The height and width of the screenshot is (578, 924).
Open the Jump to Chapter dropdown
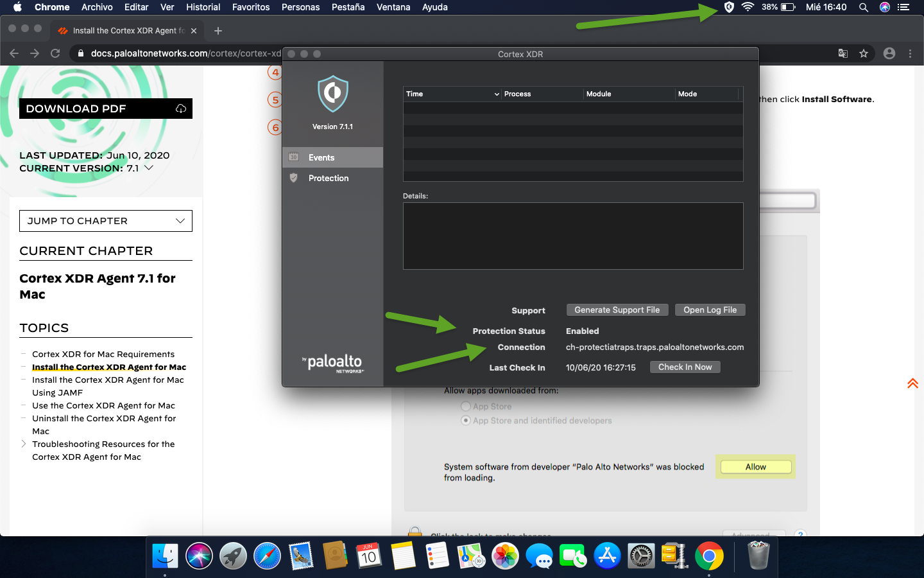(x=106, y=221)
